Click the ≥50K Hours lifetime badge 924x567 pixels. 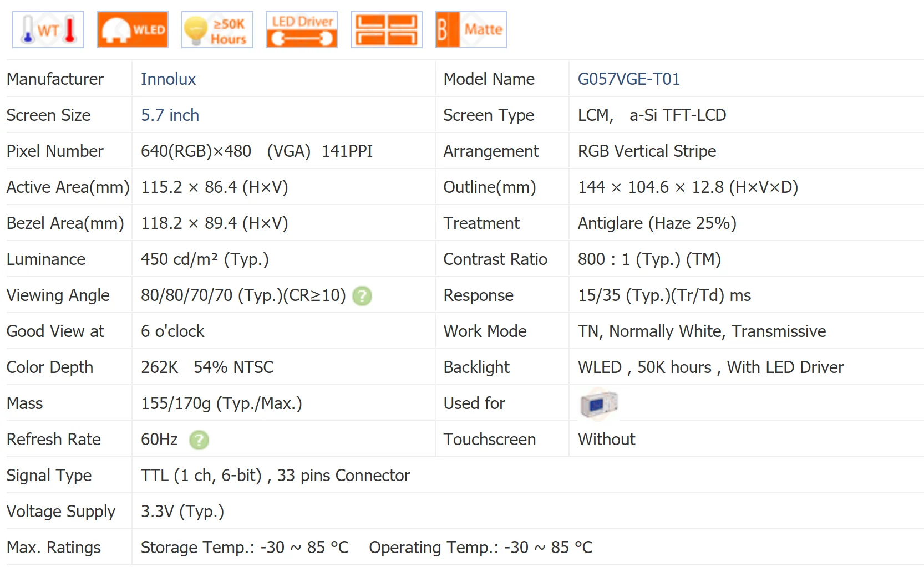217,30
